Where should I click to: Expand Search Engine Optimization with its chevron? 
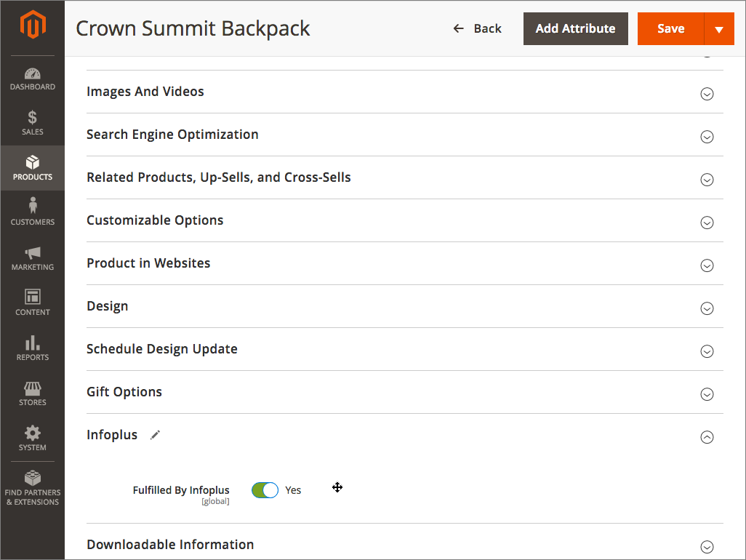click(707, 137)
